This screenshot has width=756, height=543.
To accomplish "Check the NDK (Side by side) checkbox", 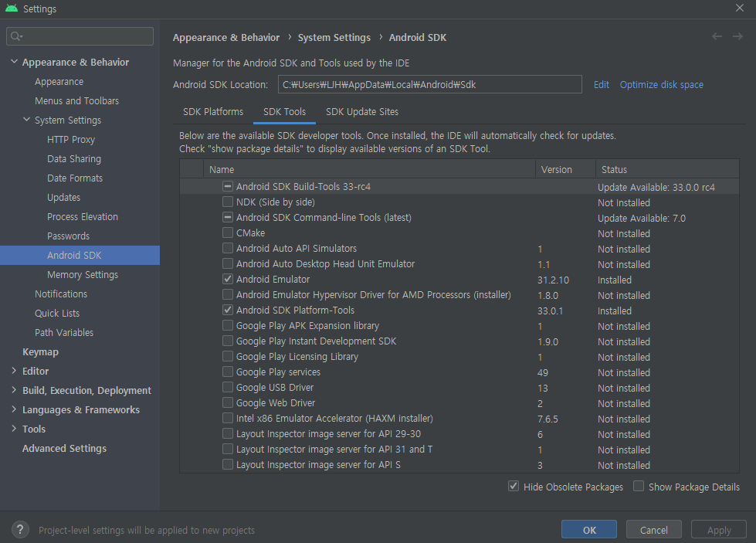I will 228,202.
